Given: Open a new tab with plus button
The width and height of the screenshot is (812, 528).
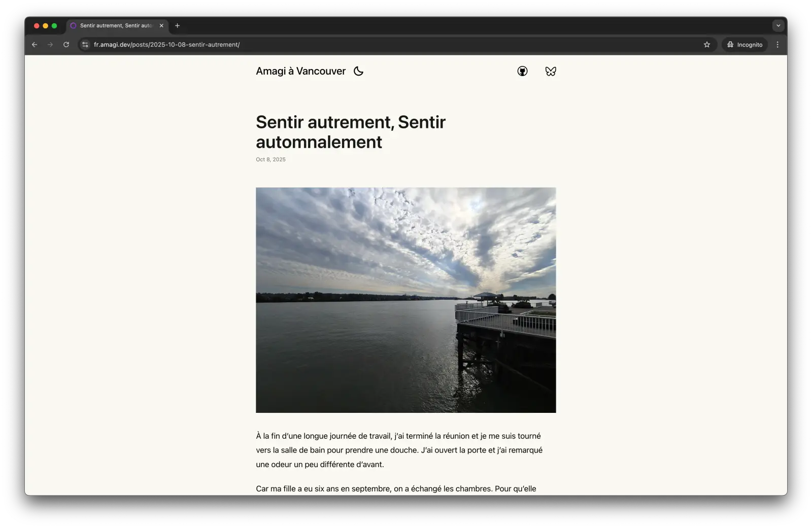Looking at the screenshot, I should point(177,25).
